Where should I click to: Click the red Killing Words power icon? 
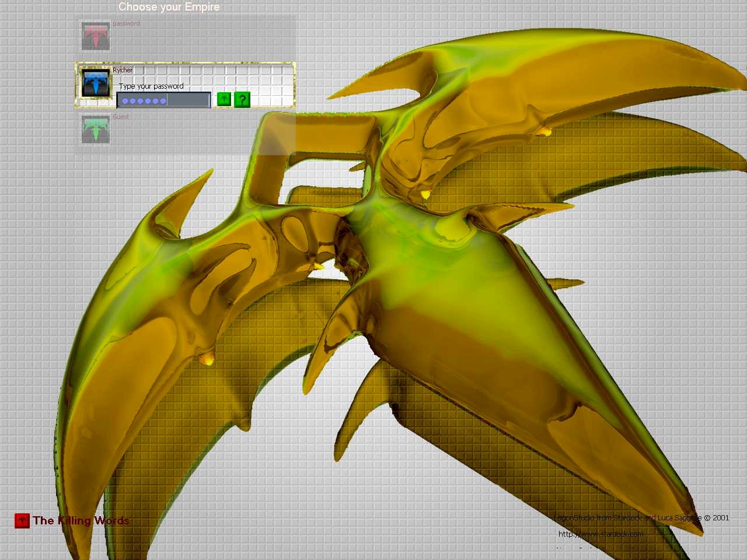pos(22,520)
